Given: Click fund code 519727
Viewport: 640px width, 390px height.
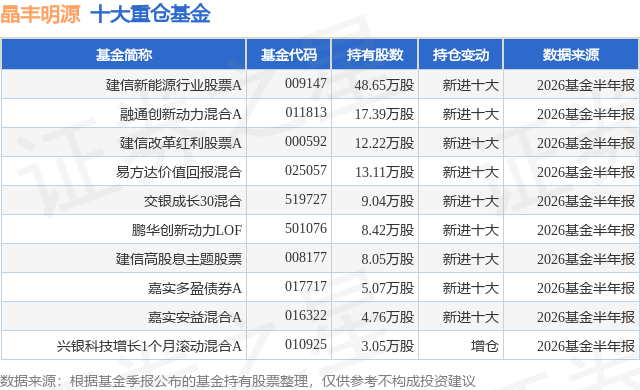Looking at the screenshot, I should pos(306,199).
